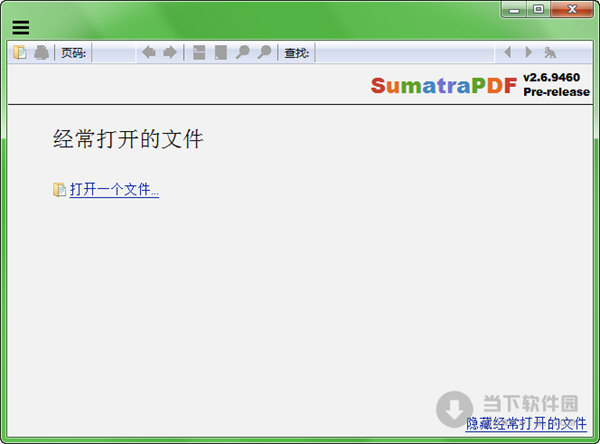600x444 pixels.
Task: Select fit single page view icon
Action: pos(221,52)
